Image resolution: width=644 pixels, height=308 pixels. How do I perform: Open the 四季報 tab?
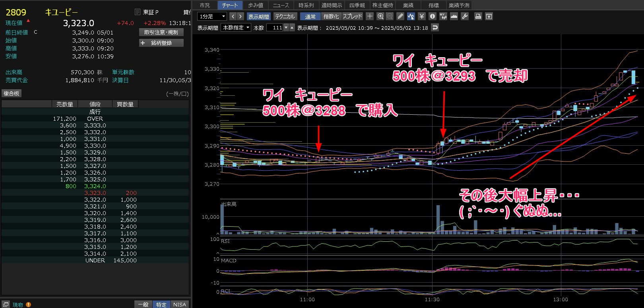coord(357,5)
